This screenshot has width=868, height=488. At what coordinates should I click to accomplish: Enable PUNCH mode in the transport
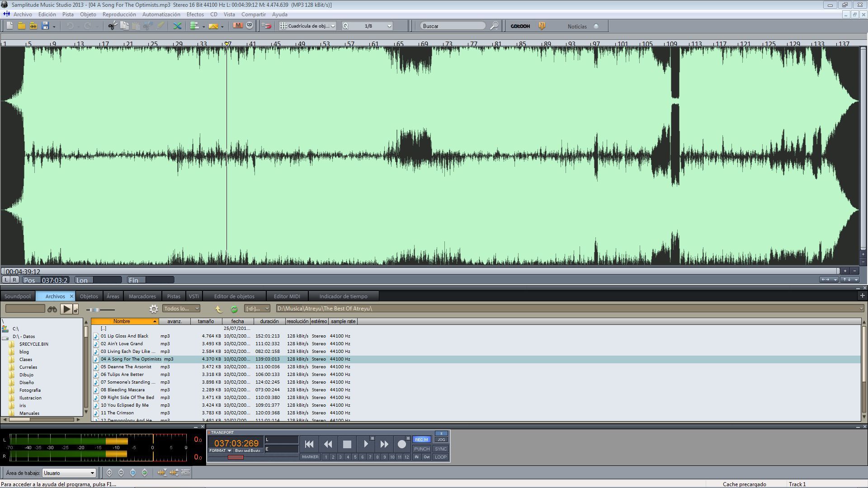point(421,449)
